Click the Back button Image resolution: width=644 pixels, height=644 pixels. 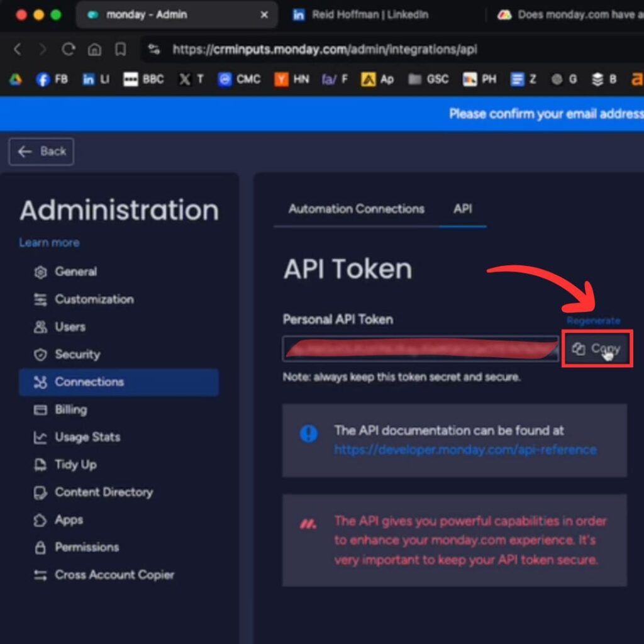42,152
